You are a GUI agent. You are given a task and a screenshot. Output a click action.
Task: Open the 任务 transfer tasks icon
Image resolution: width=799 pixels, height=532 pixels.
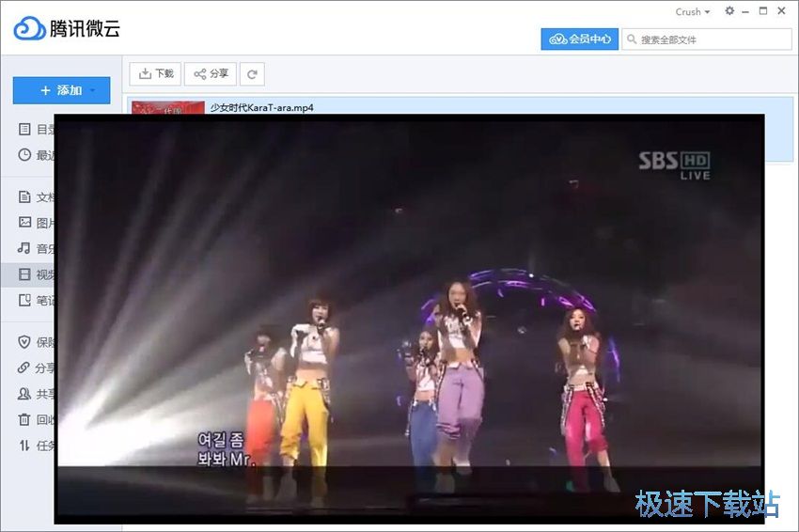coord(23,446)
